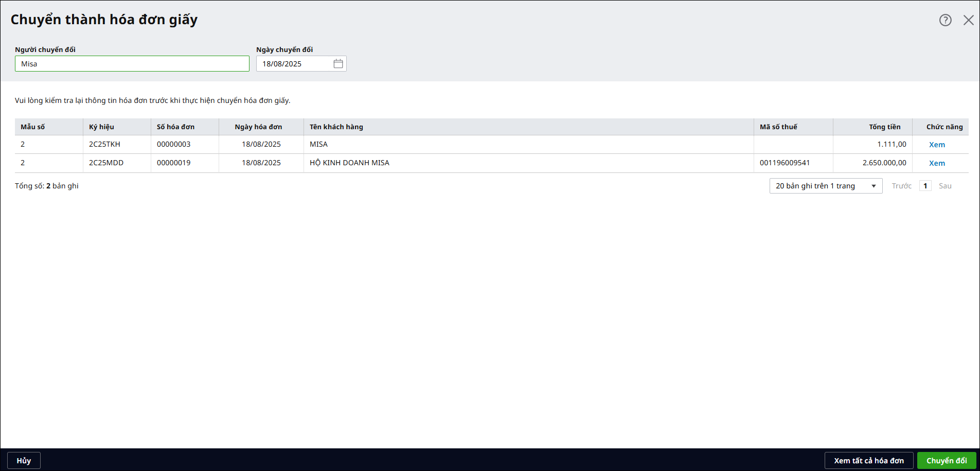Open the 20 bản ghi trên 1 trang dropdown

[x=826, y=186]
